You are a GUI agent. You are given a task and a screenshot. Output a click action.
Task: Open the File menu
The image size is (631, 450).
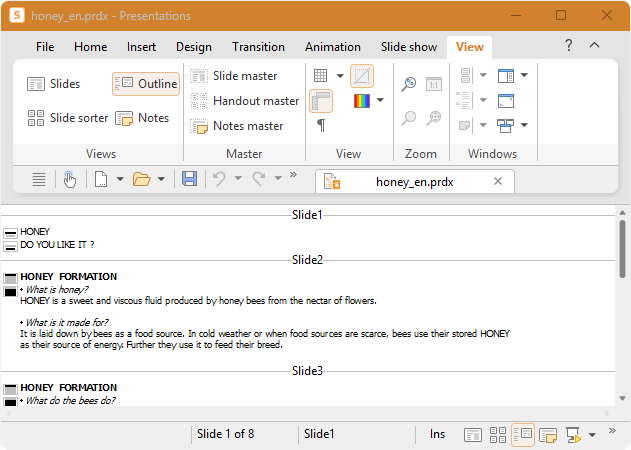coord(45,47)
